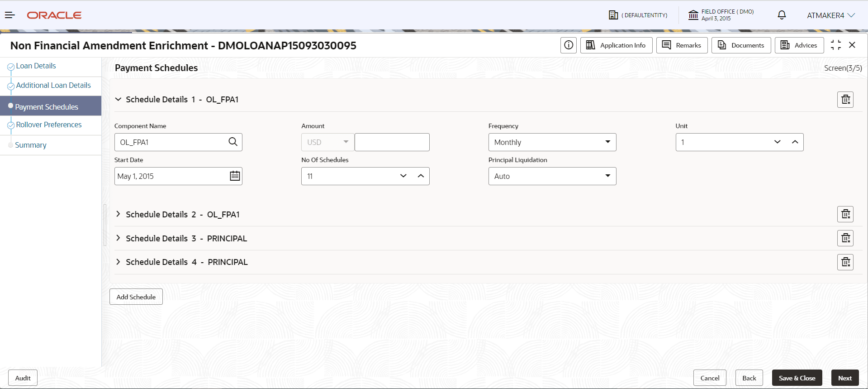Delete Schedule Details 4 - PRINCIPAL
868x389 pixels.
(845, 262)
